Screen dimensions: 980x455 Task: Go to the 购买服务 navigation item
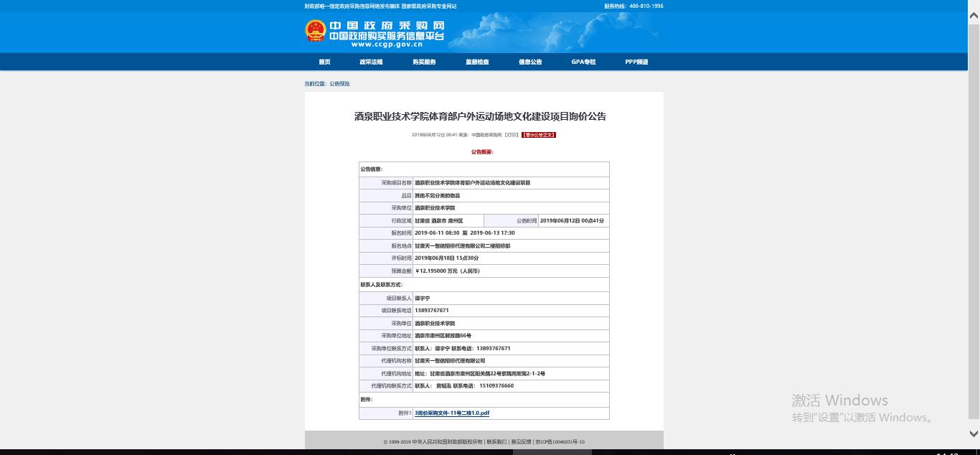pos(424,62)
